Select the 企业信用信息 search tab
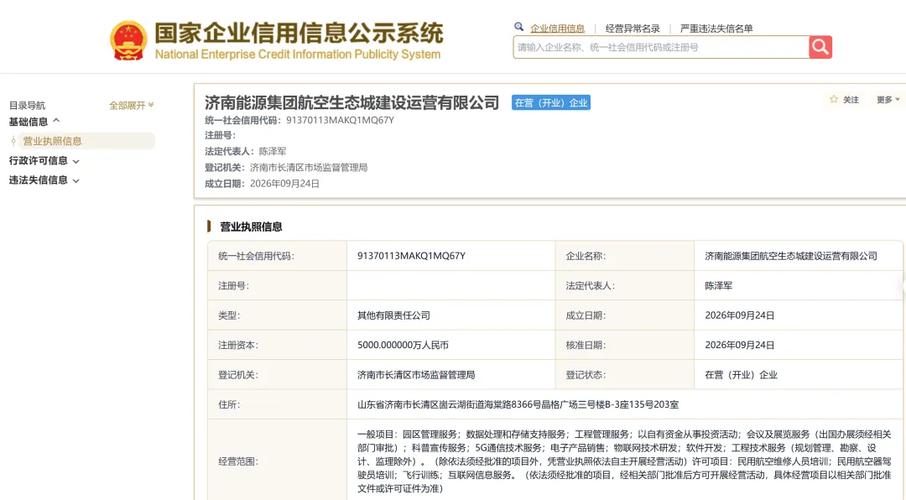 pyautogui.click(x=557, y=28)
